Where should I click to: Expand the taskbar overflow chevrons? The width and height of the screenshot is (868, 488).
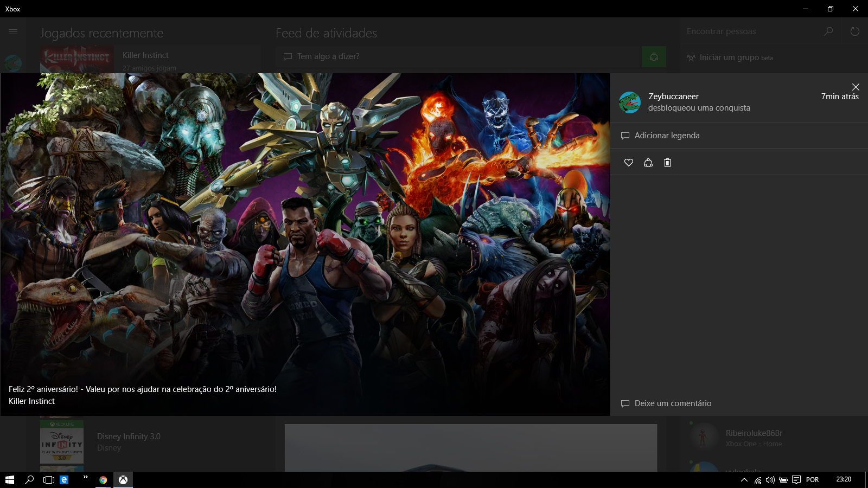(x=85, y=477)
